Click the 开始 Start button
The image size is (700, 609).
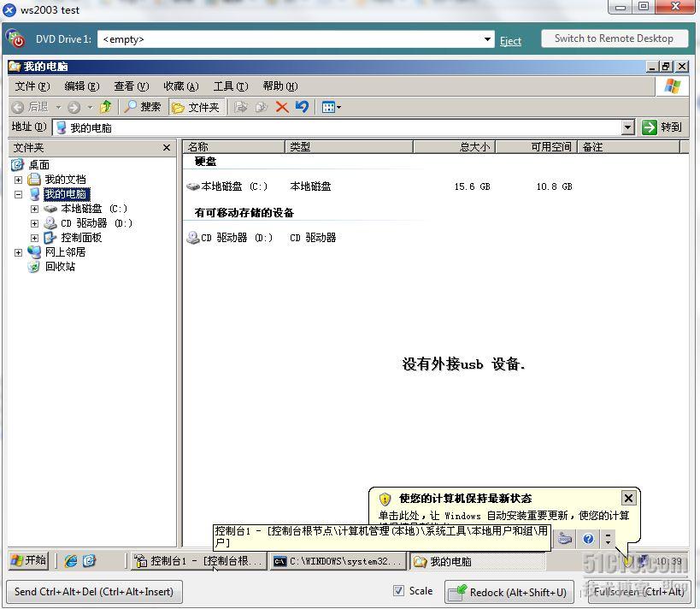(28, 561)
